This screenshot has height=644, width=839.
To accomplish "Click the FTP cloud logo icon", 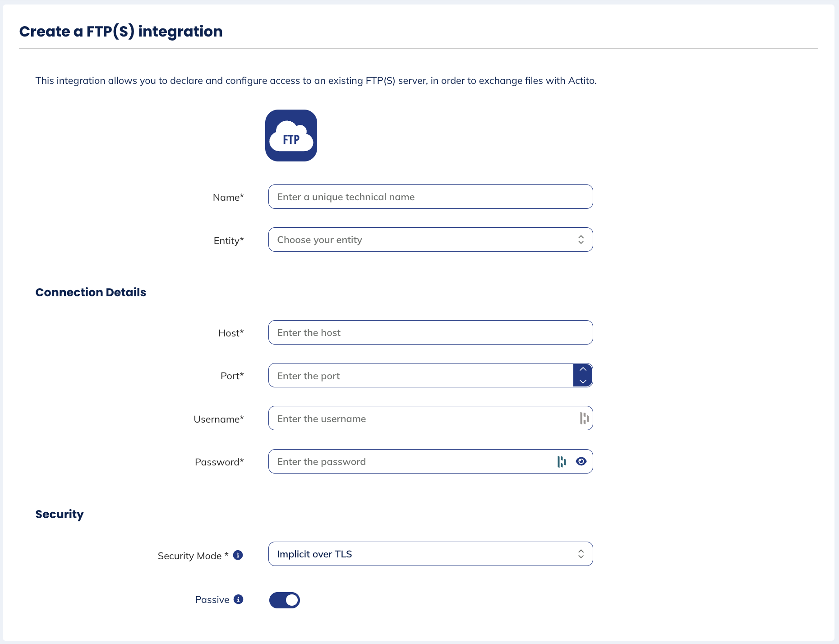I will coord(291,136).
